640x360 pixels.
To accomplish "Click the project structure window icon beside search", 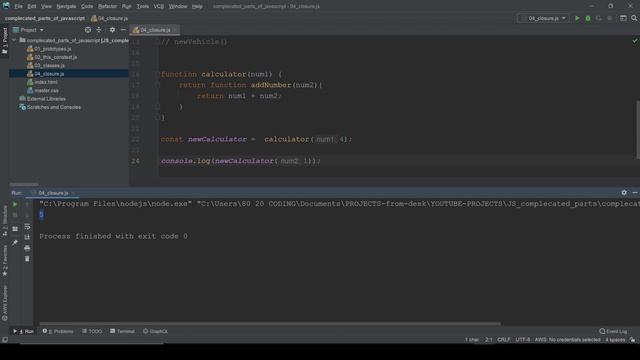I will point(623,18).
